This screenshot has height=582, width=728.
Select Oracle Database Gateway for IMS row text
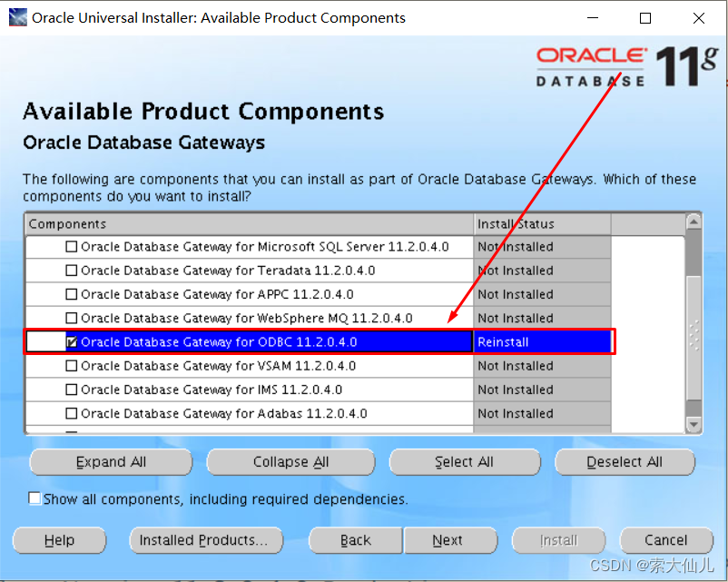[212, 390]
